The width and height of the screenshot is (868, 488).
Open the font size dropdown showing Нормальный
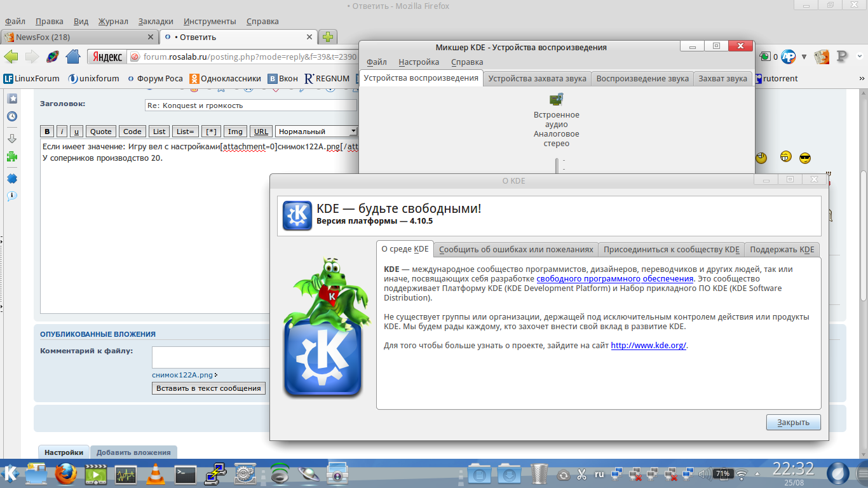tap(316, 132)
